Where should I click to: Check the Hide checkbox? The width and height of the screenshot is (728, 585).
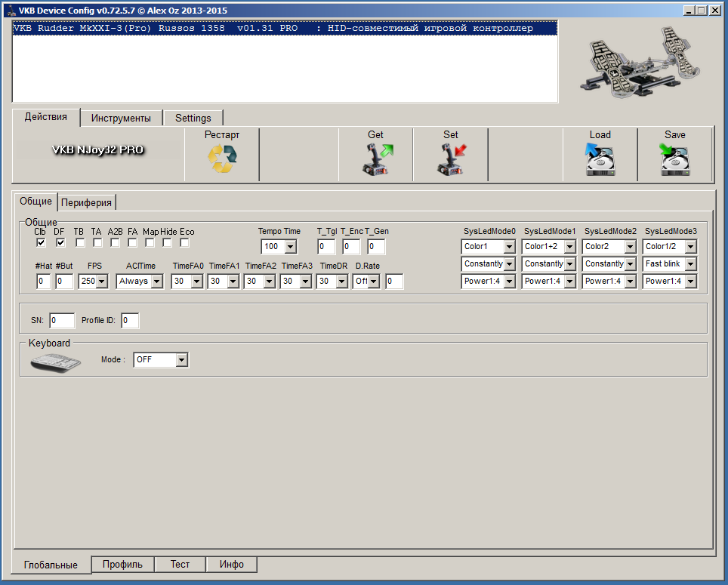[167, 242]
